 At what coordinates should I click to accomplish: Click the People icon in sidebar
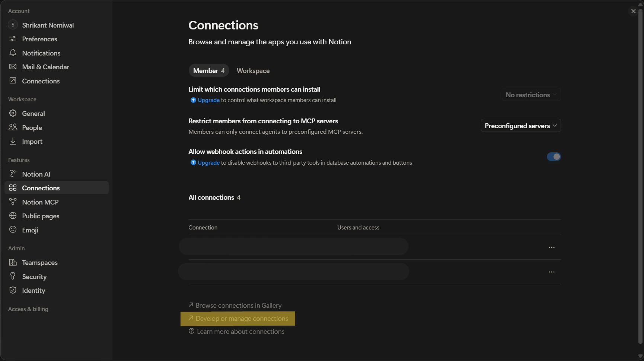(x=13, y=127)
